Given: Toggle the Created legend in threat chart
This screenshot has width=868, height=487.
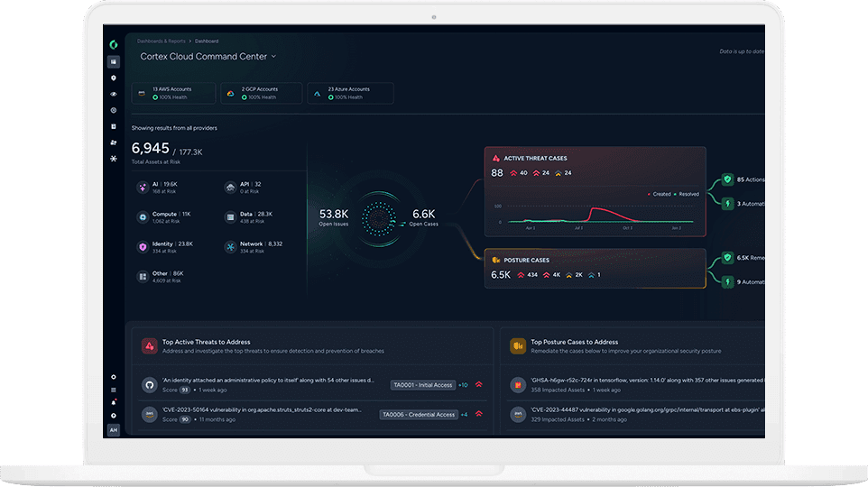Looking at the screenshot, I should (660, 194).
